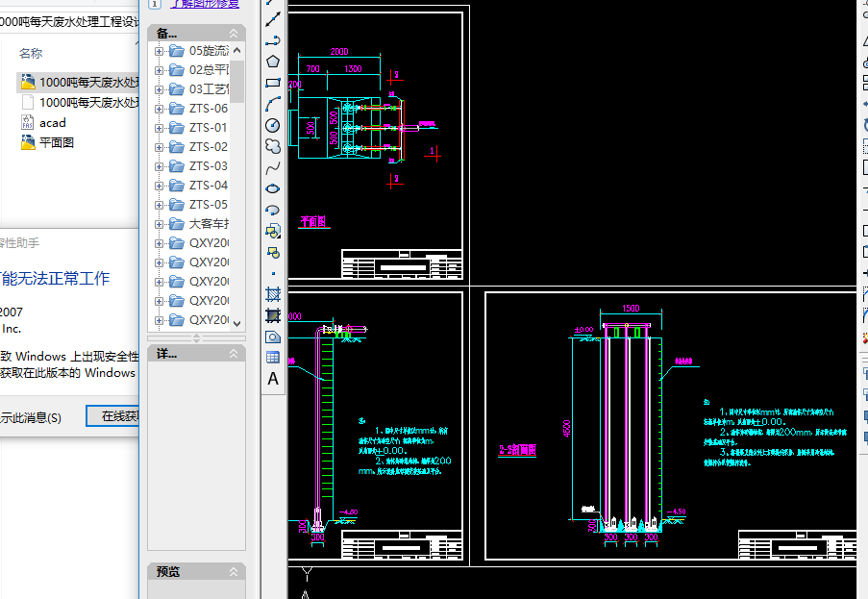Screen dimensions: 868x599
Task: Select the acad file name
Action: (x=53, y=123)
